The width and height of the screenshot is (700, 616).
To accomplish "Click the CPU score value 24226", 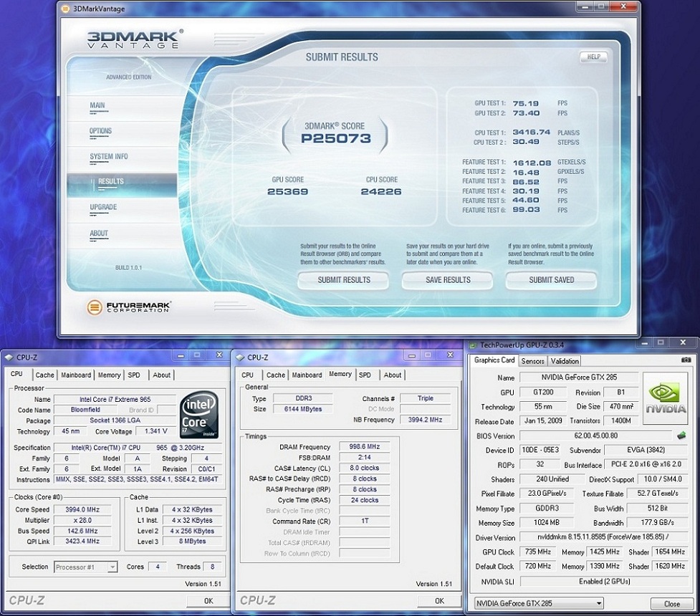I will coord(381,191).
